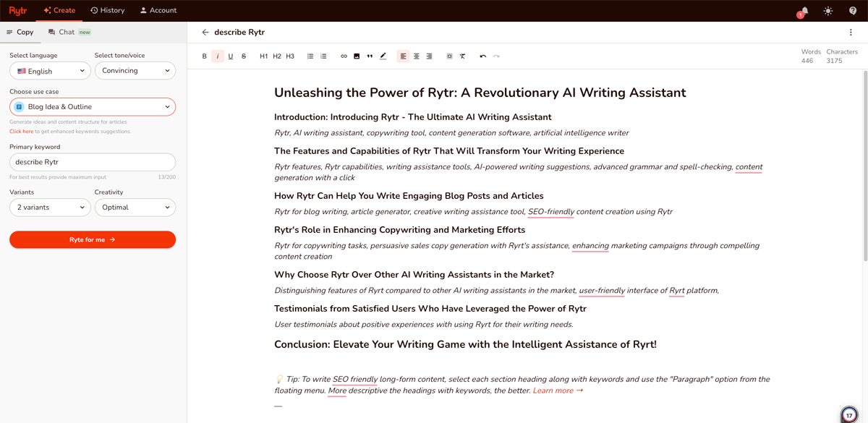This screenshot has height=423, width=868.
Task: Click the select-all icon in toolbar
Action: [450, 56]
